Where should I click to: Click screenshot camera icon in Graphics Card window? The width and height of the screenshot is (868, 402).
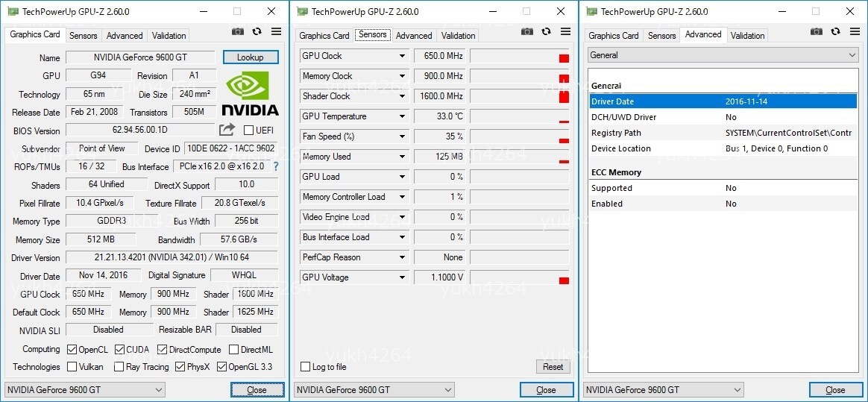pyautogui.click(x=237, y=31)
